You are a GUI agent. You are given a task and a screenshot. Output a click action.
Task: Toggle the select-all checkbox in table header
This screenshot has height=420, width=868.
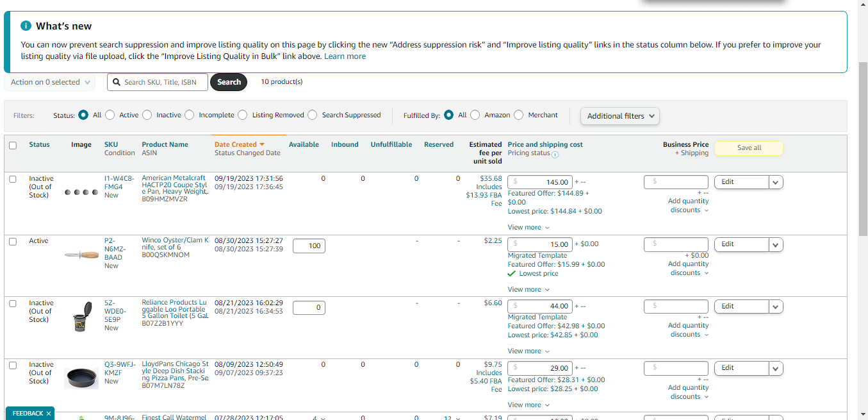coord(13,146)
